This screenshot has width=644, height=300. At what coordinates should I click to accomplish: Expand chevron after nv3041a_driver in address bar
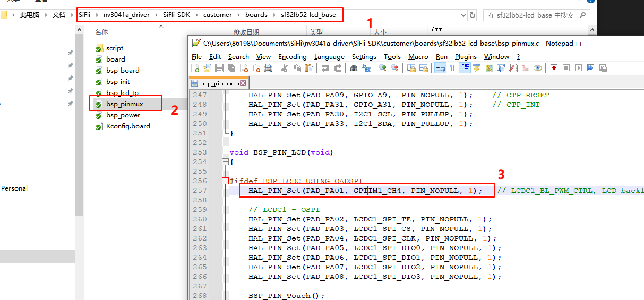[156, 15]
